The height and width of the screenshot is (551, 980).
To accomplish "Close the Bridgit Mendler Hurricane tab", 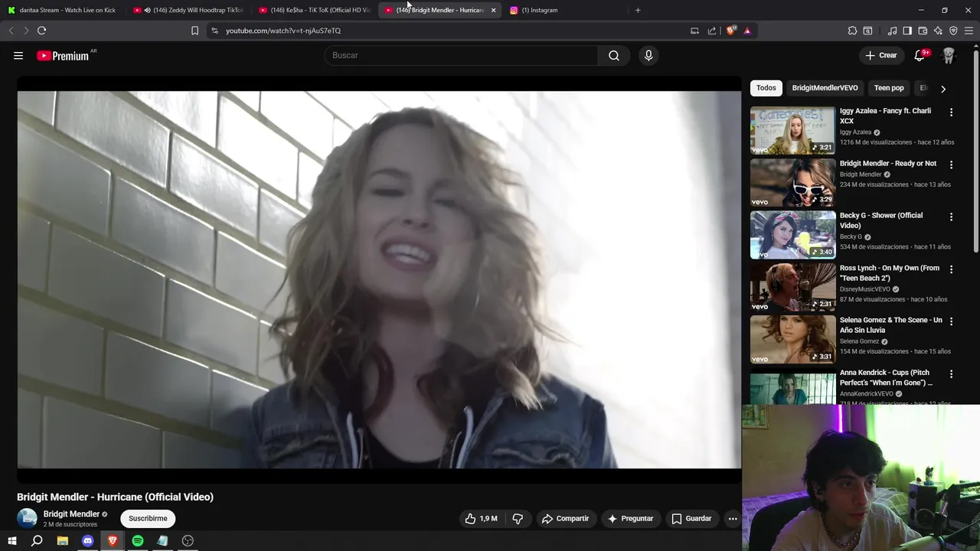I will (493, 10).
